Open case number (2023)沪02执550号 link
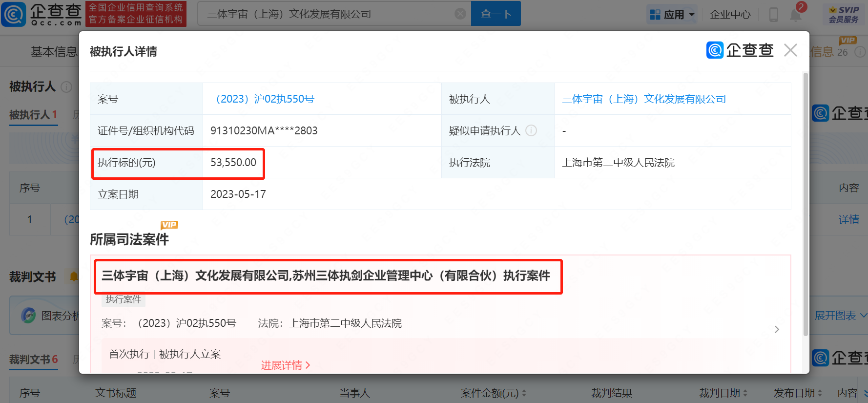This screenshot has width=868, height=403. tap(265, 99)
